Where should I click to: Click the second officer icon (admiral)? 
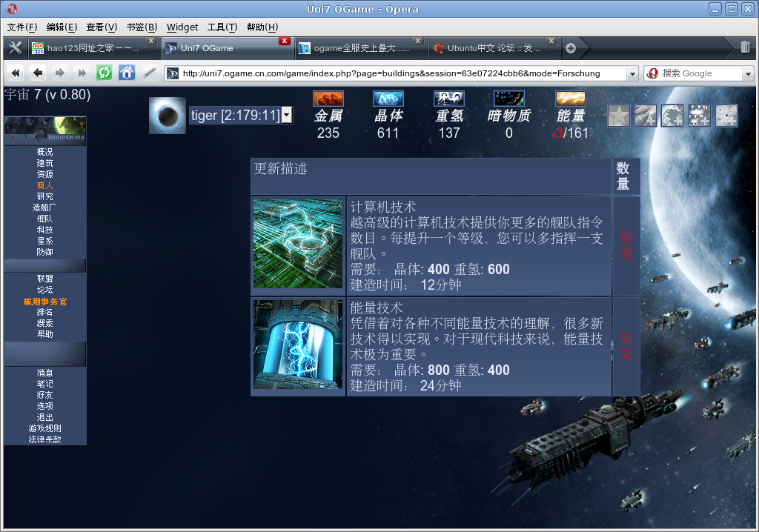(x=646, y=116)
